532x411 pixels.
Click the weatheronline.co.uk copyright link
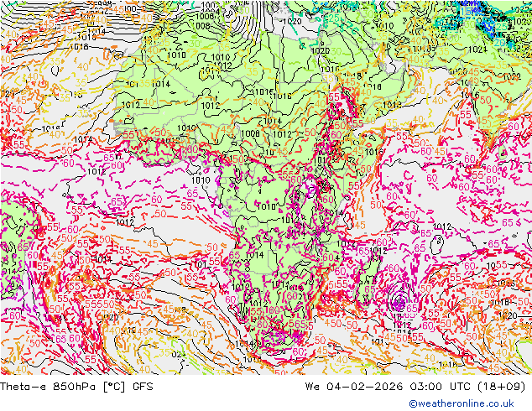tap(462, 403)
